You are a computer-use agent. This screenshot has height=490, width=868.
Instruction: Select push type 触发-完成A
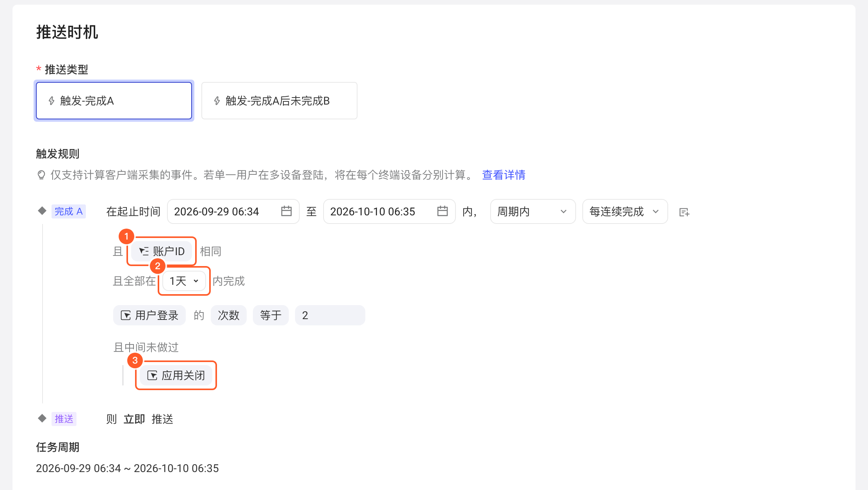pos(114,101)
